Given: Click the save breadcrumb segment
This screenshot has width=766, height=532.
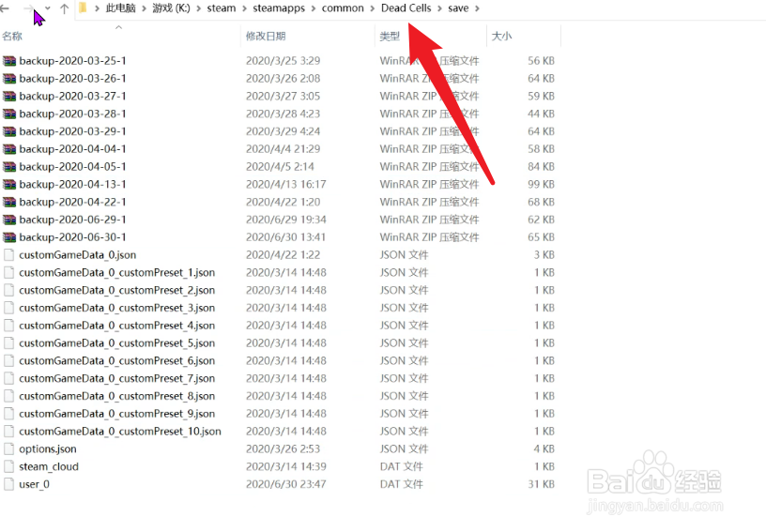Looking at the screenshot, I should tap(458, 8).
